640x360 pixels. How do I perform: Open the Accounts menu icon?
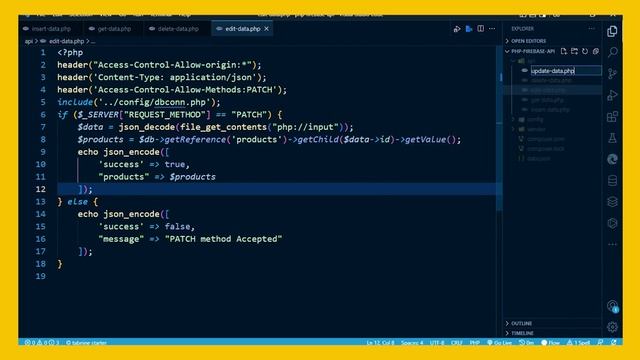click(612, 306)
